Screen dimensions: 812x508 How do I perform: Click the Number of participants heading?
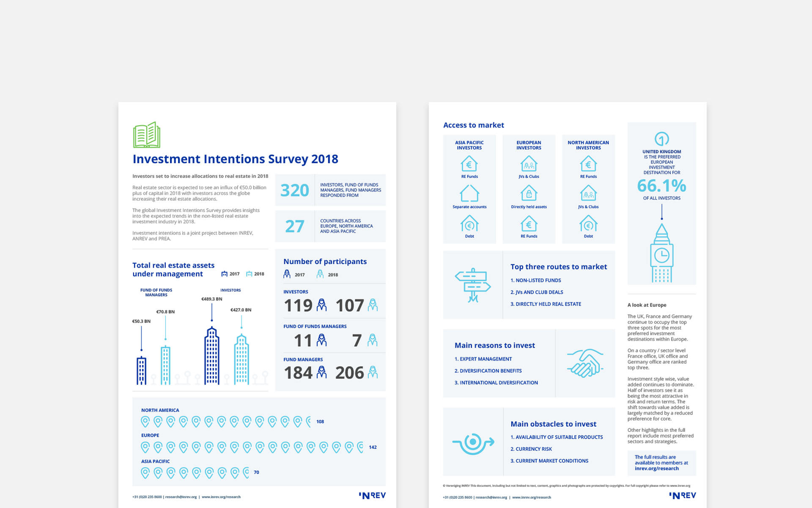coord(325,262)
